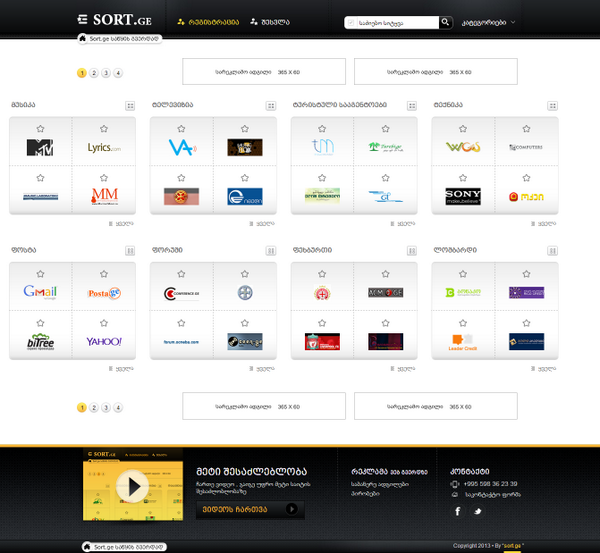This screenshot has width=600, height=553.
Task: Select page 1 in top pagination
Action: [82, 73]
